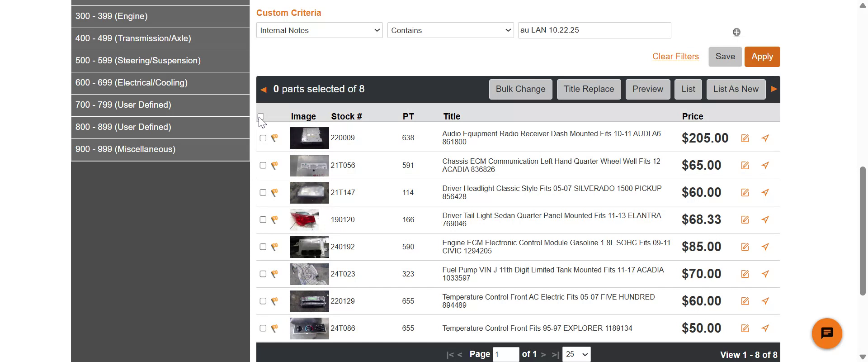Check the box for stock 21T056
Screen dimensions: 868x362
click(x=263, y=165)
